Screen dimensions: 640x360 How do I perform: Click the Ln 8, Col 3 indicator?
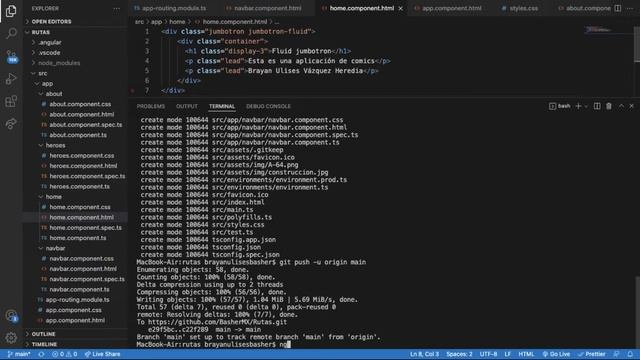pos(424,354)
